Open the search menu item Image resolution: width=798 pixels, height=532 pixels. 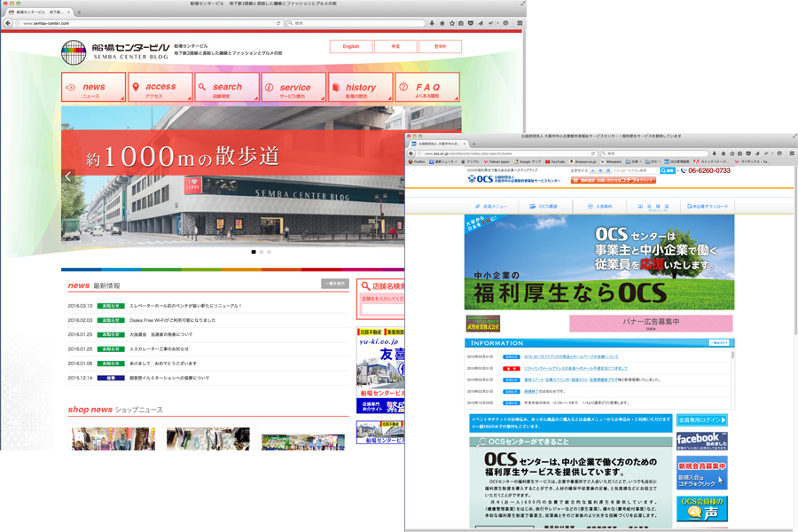click(x=227, y=87)
